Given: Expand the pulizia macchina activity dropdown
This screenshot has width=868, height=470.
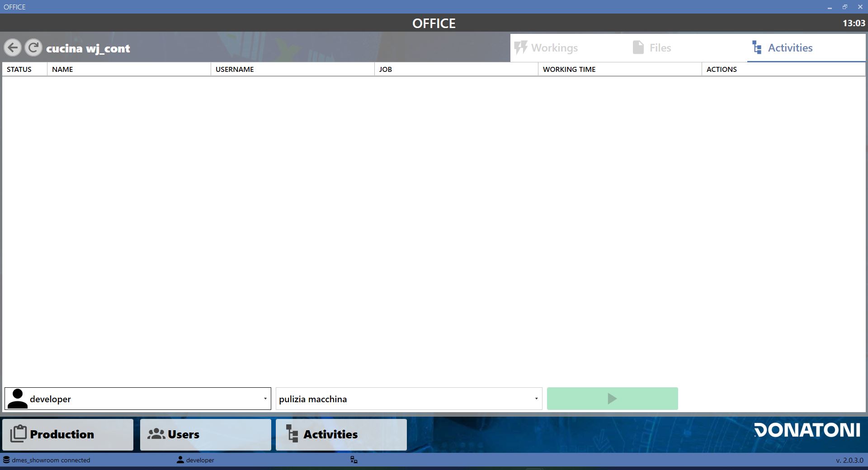Looking at the screenshot, I should tap(409, 399).
